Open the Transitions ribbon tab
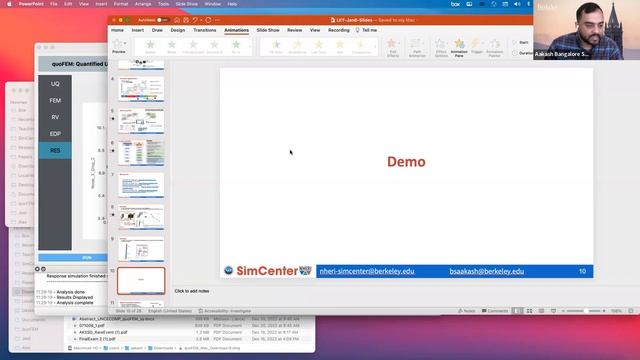This screenshot has height=360, width=640. tap(204, 30)
